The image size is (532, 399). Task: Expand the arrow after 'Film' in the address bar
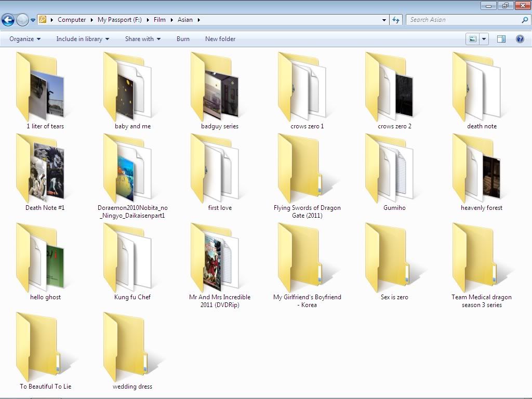[171, 20]
